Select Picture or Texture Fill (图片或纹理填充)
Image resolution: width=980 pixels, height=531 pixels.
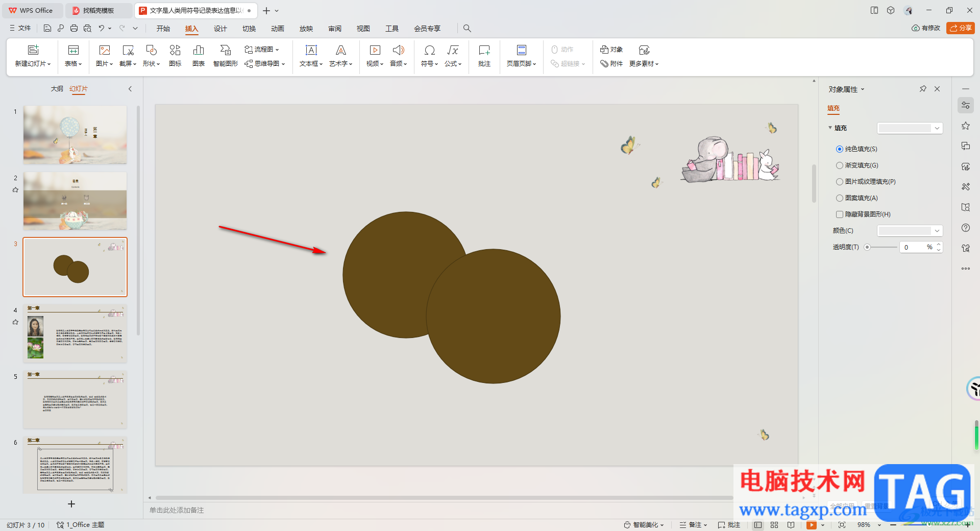coord(840,182)
